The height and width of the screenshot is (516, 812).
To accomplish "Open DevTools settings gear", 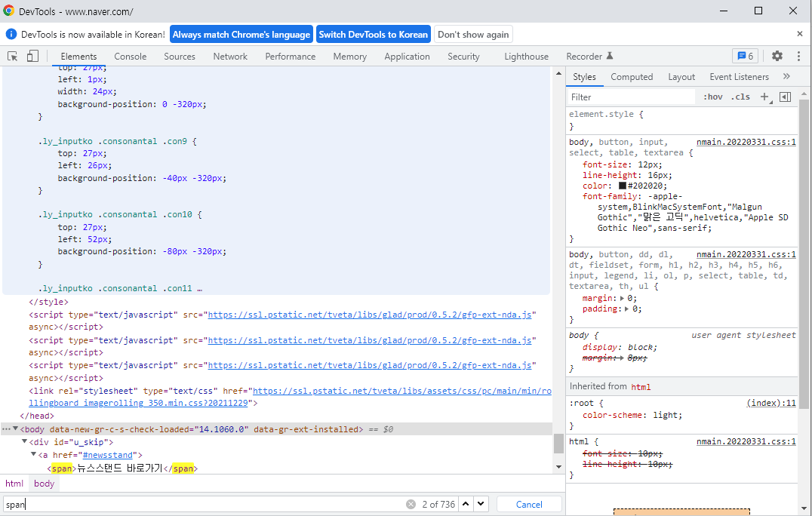I will tap(777, 56).
